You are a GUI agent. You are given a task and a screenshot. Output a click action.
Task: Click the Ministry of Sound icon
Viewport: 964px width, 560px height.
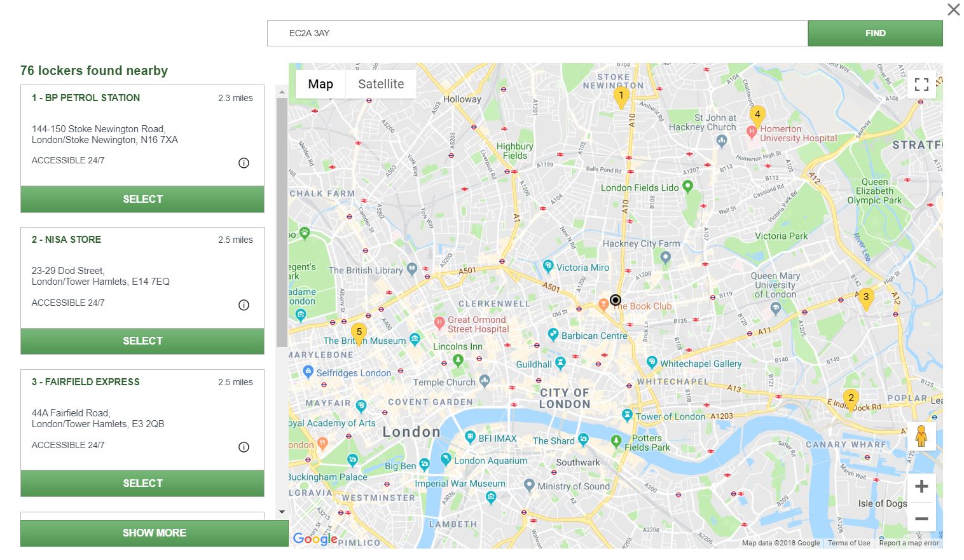(x=529, y=485)
